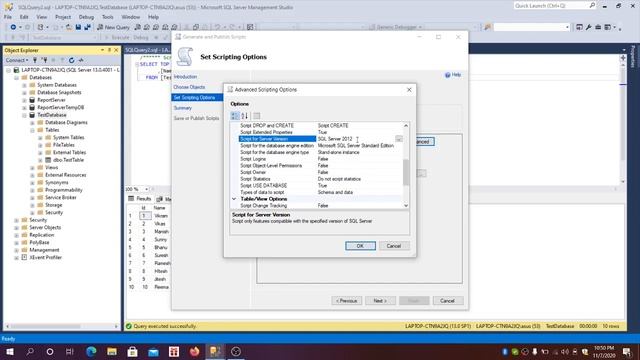640x360 pixels.
Task: Click the Introduction wizard step
Action: click(x=185, y=77)
